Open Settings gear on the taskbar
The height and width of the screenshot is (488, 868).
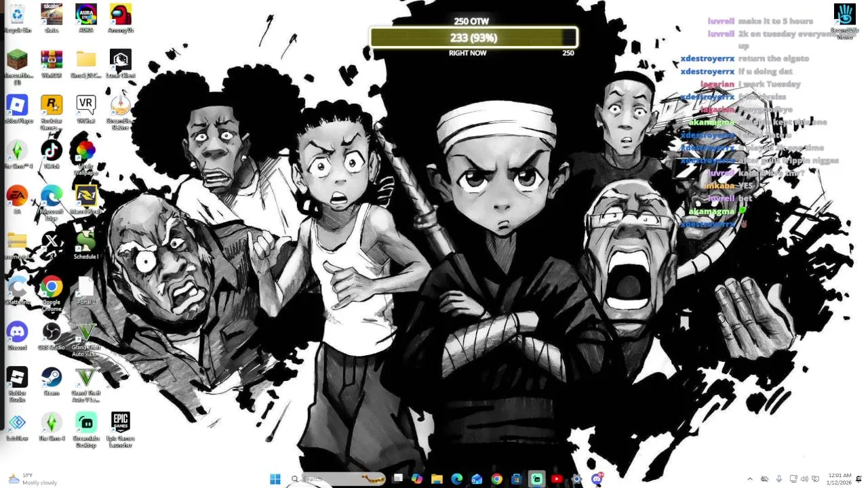click(576, 479)
